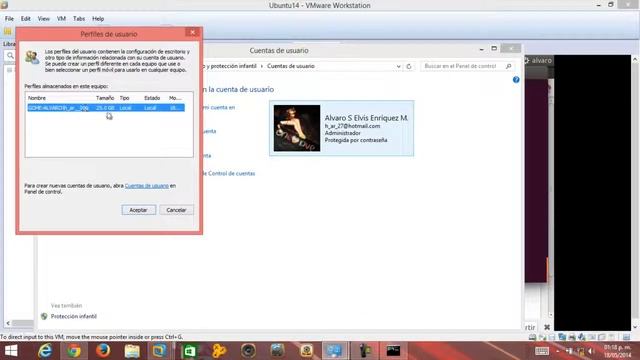Screen dimensions: 640x360
Task: Sort profiles by the Tamaño column
Action: click(106, 98)
